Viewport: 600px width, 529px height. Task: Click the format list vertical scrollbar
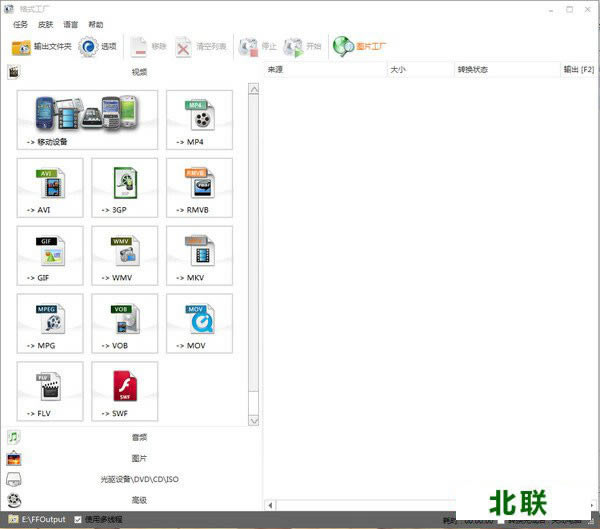(x=253, y=250)
